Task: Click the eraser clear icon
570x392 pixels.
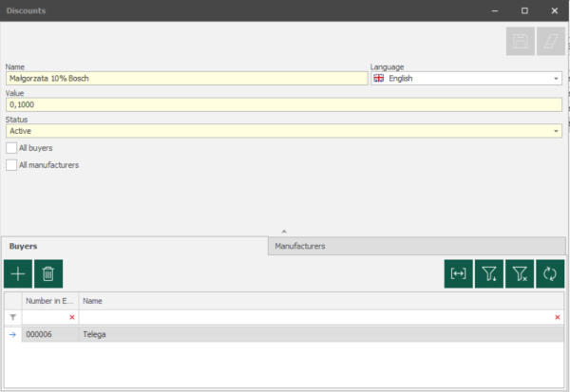Action: [x=551, y=41]
